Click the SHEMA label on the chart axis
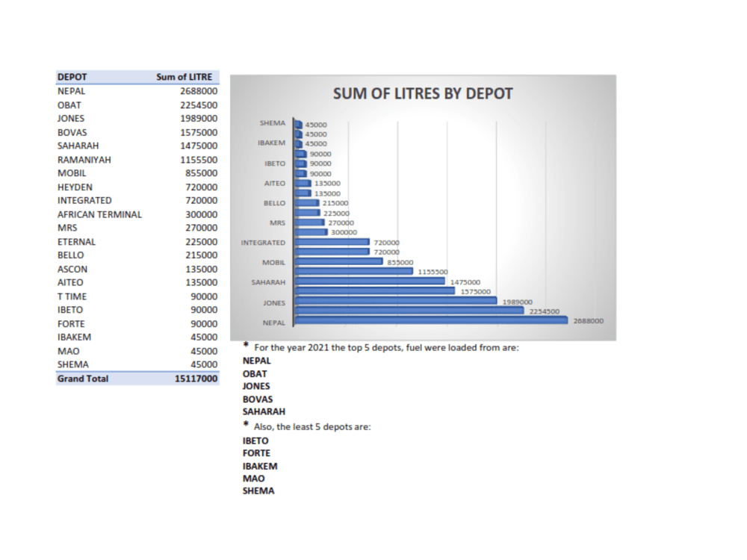The height and width of the screenshot is (560, 747). 273,123
